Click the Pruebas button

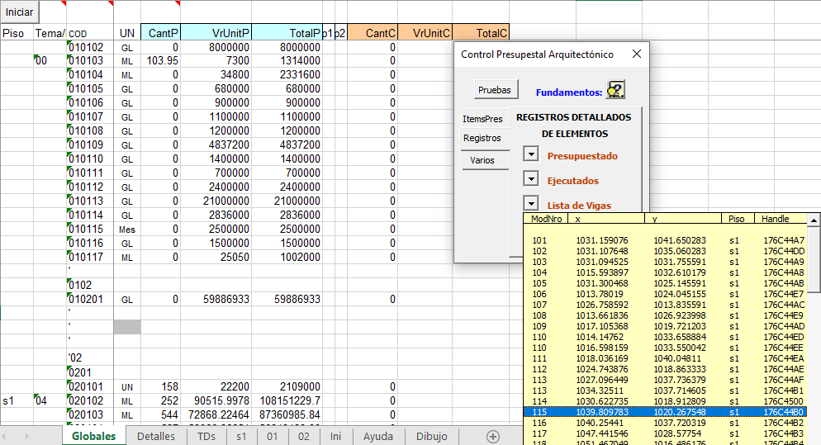(x=494, y=90)
